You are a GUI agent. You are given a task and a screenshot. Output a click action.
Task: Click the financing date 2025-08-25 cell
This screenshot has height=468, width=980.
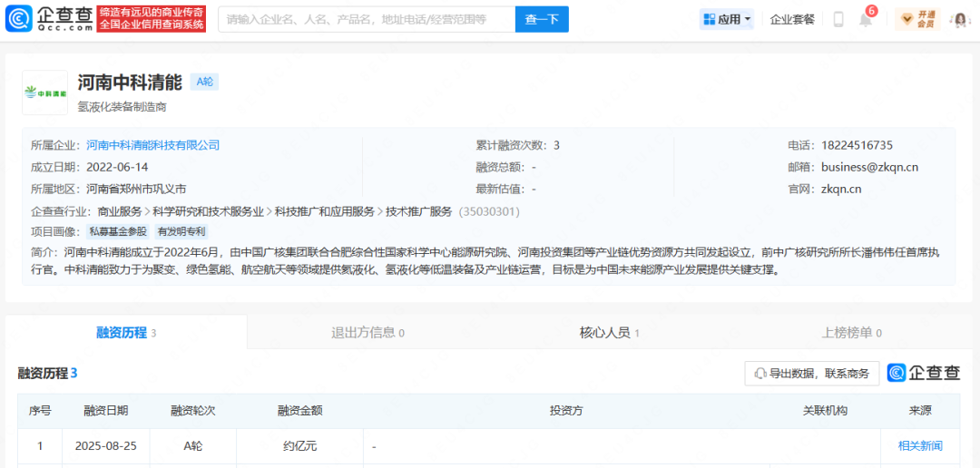point(105,446)
